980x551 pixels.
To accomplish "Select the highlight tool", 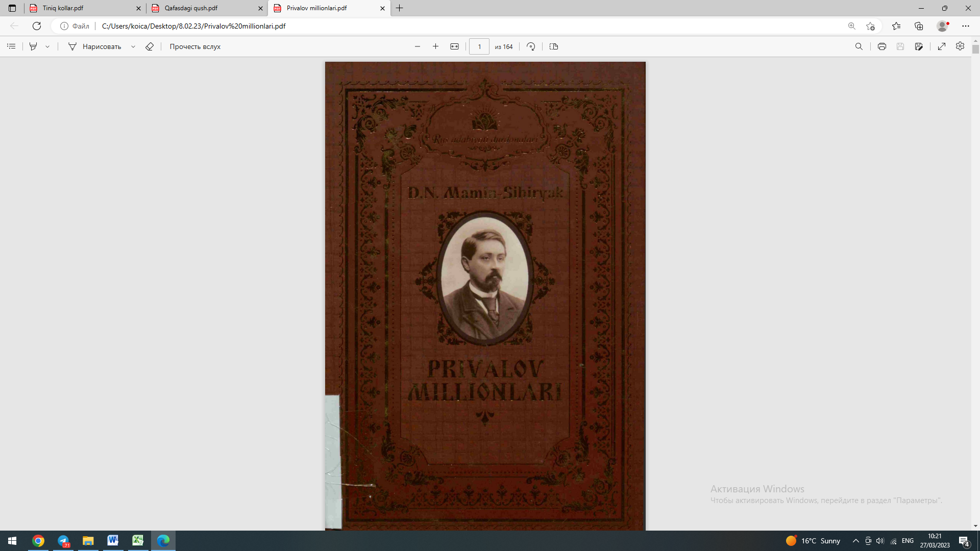I will [x=33, y=46].
